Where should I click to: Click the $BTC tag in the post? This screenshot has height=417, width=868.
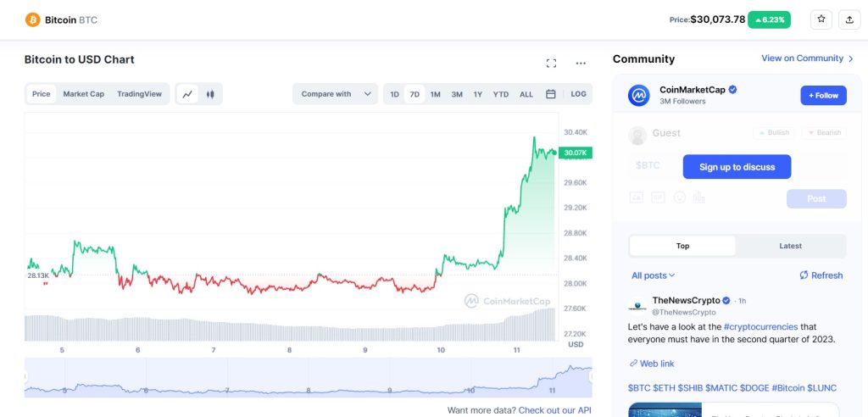[x=639, y=388]
